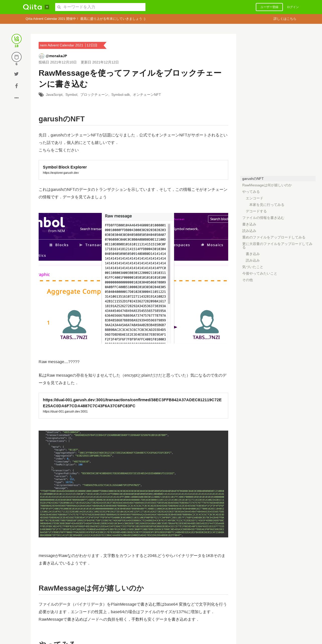The image size is (322, 644).
Task: Jump to ファイルの情報を書き込む in contents
Action: pos(263,218)
